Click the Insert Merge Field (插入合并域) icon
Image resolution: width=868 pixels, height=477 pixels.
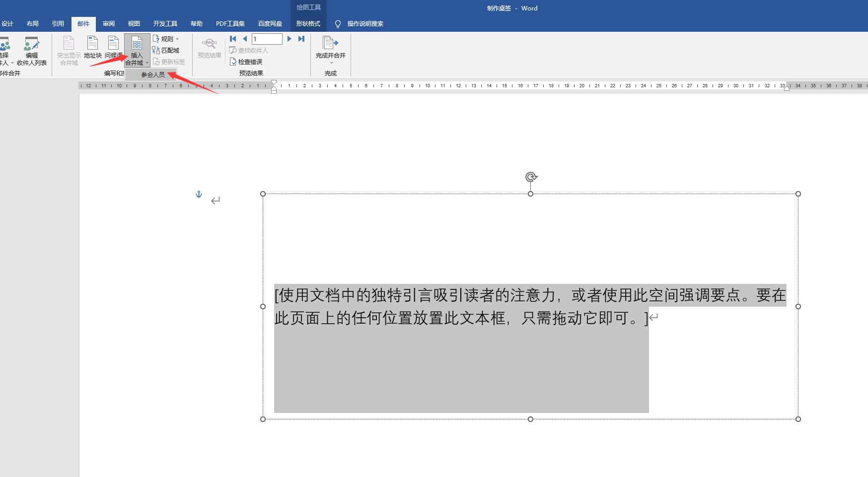[137, 43]
